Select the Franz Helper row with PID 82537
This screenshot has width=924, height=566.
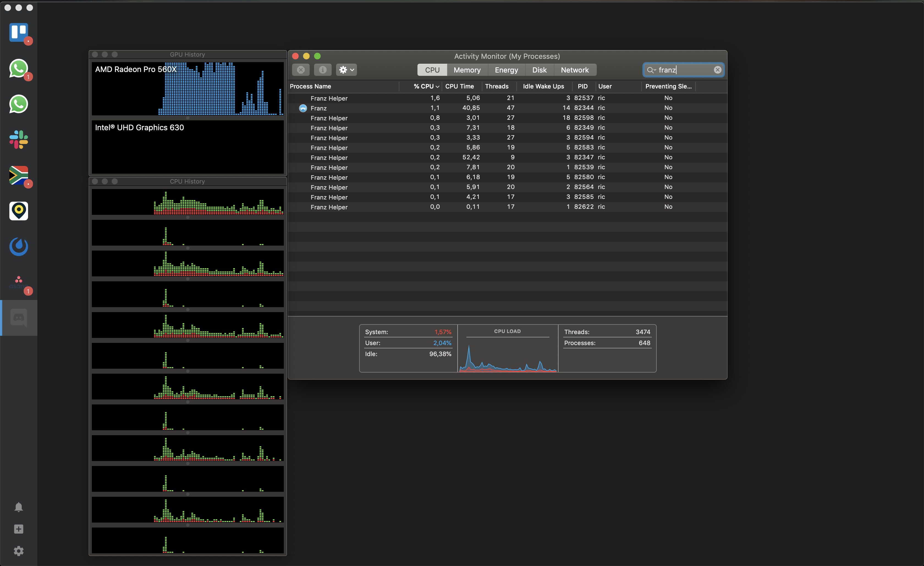507,98
